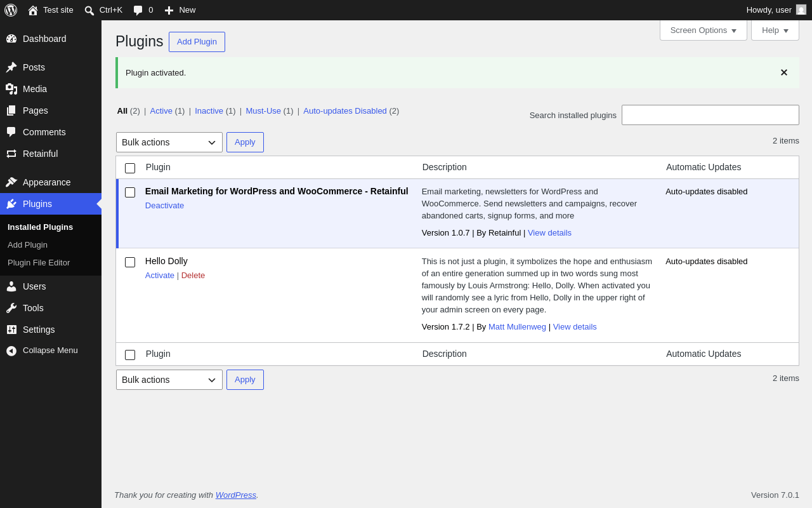
Task: Click the Tools wrench icon
Action: pos(11,308)
